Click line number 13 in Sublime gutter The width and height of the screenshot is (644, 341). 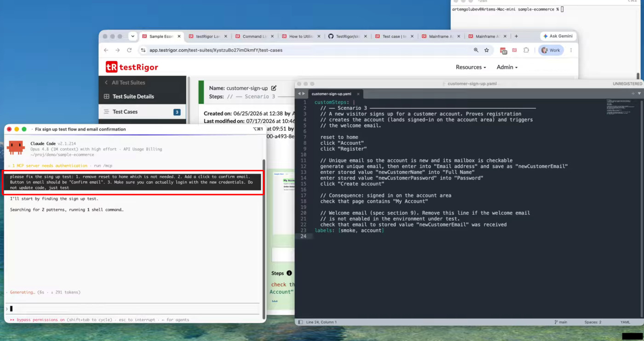(303, 172)
